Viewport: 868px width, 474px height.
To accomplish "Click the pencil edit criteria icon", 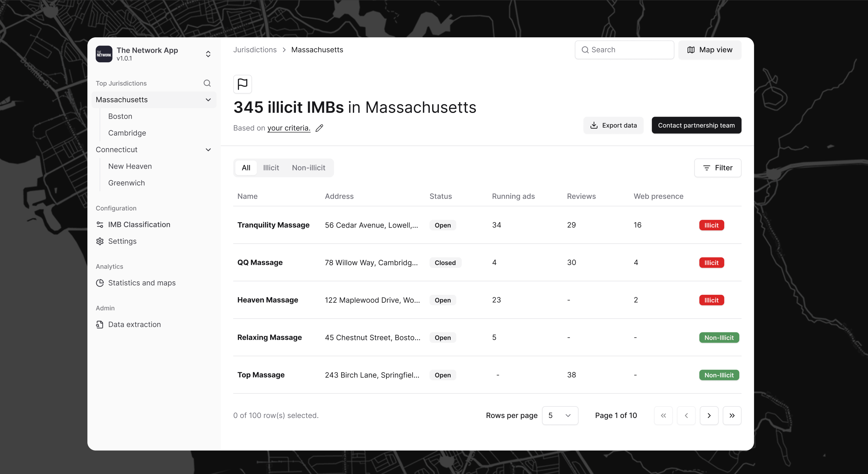I will (319, 128).
